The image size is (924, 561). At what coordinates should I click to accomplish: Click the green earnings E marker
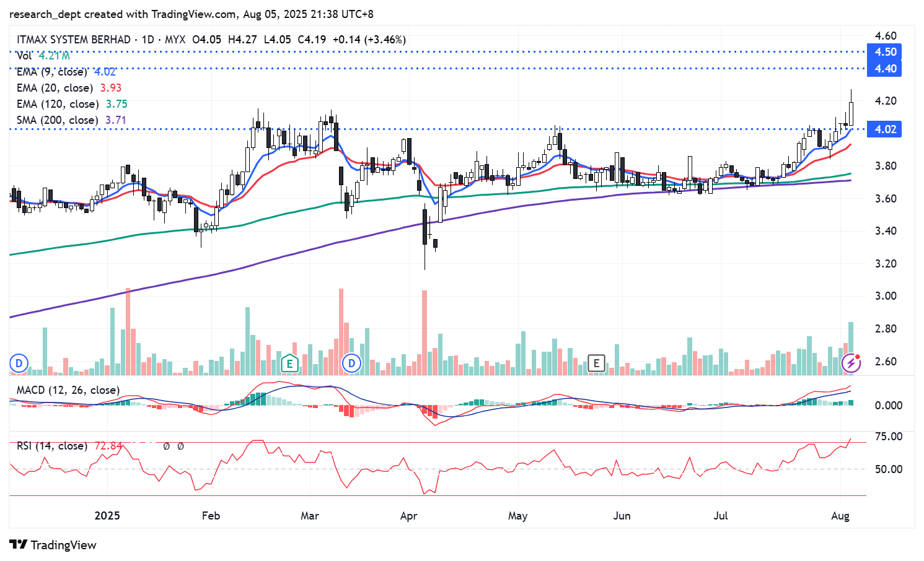click(x=289, y=363)
